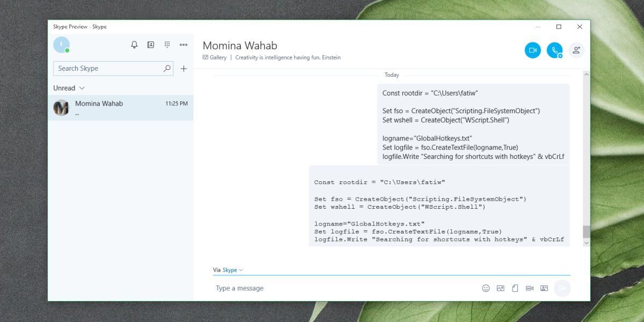The width and height of the screenshot is (644, 322).
Task: Click the Type a message field
Action: [x=322, y=288]
